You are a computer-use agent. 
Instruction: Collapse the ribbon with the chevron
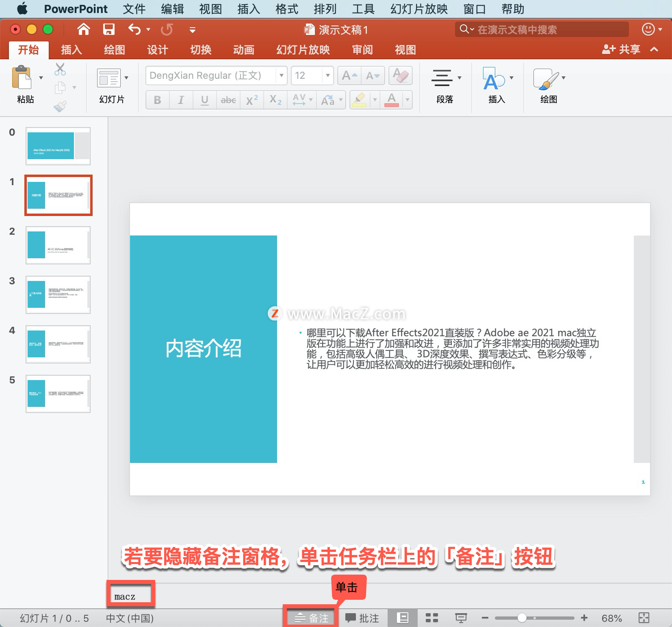(x=654, y=50)
